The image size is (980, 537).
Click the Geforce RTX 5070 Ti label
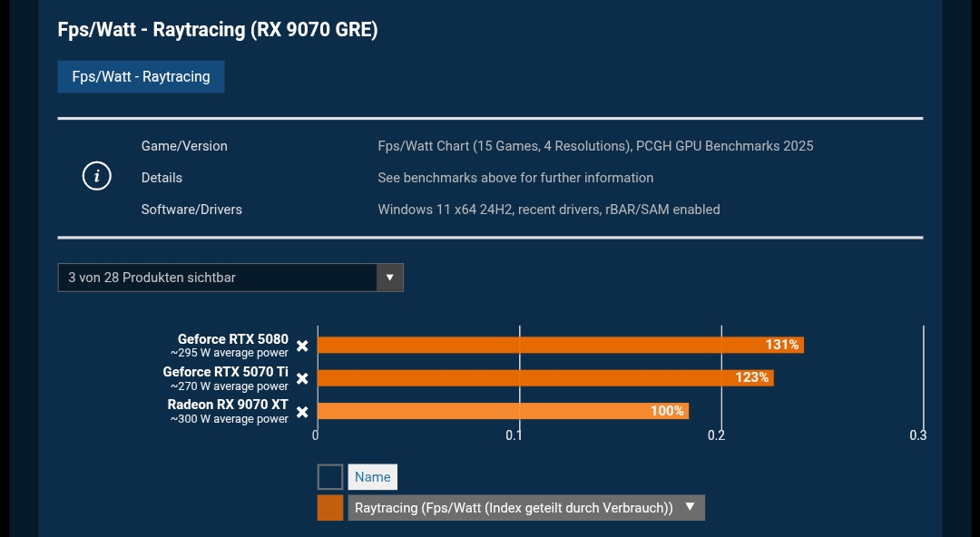(x=226, y=372)
